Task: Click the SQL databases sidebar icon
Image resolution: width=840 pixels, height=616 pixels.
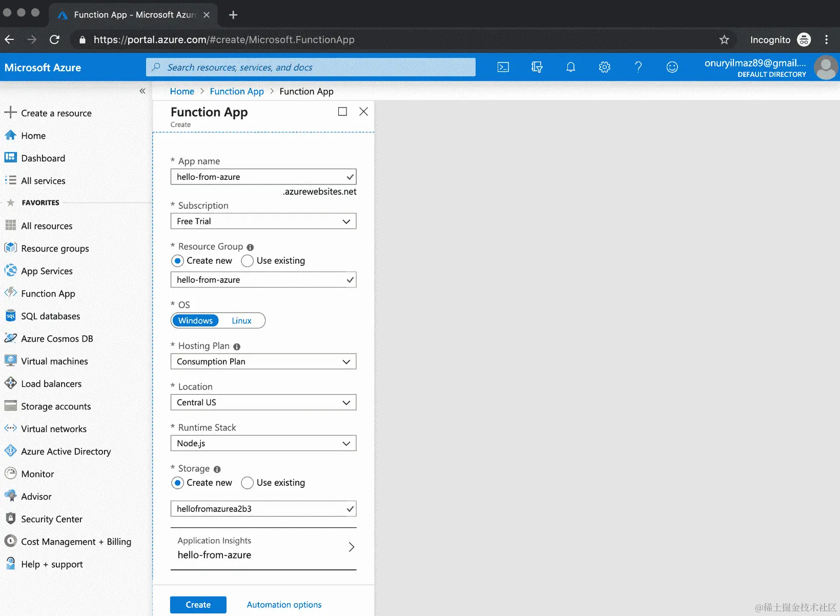Action: pos(10,316)
